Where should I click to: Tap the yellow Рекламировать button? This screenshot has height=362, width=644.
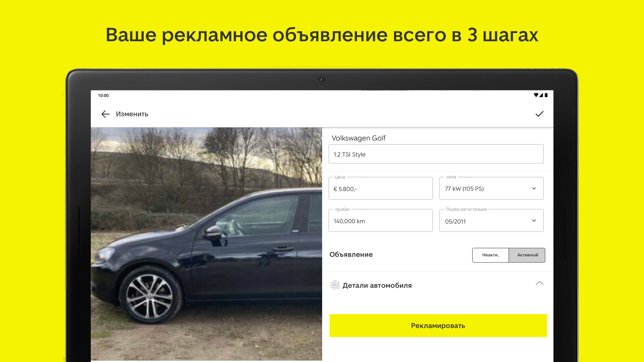438,326
